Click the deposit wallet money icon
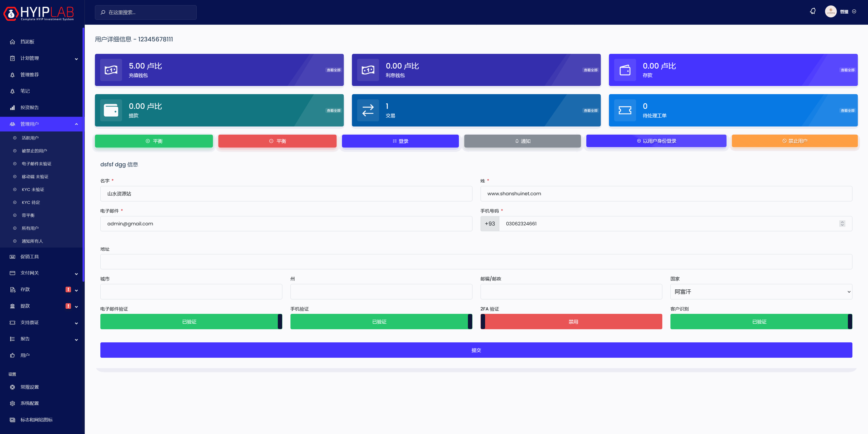Viewport: 868px width, 434px height. [111, 70]
